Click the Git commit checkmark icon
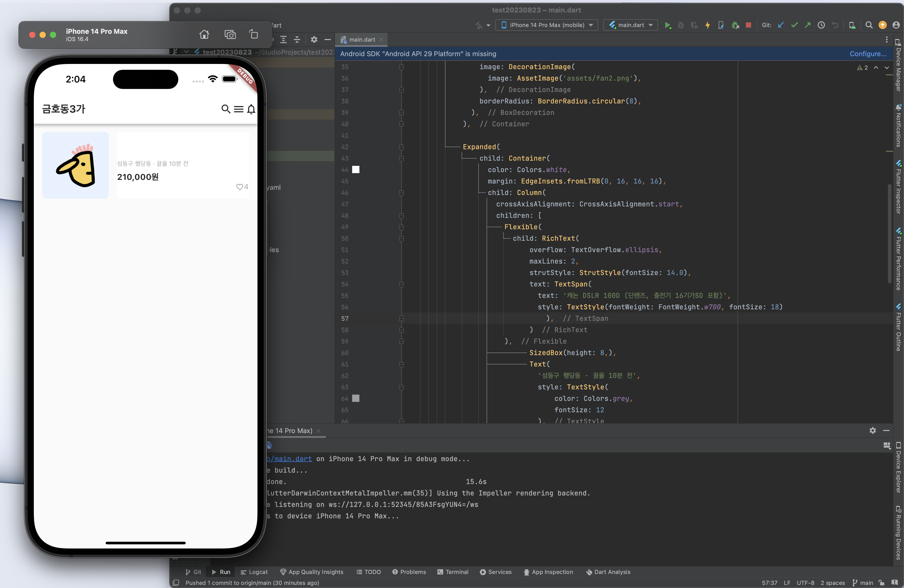Viewport: 904px width, 588px height. click(x=794, y=25)
